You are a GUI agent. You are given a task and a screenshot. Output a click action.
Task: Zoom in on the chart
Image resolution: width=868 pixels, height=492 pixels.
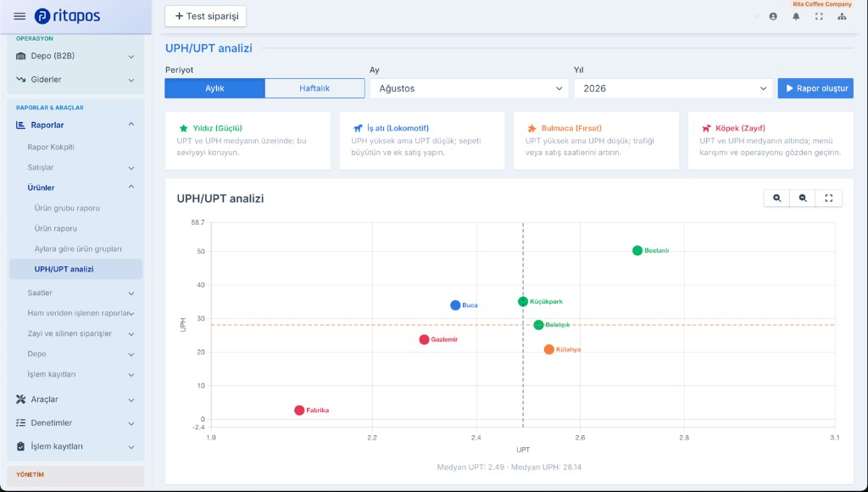pyautogui.click(x=777, y=198)
